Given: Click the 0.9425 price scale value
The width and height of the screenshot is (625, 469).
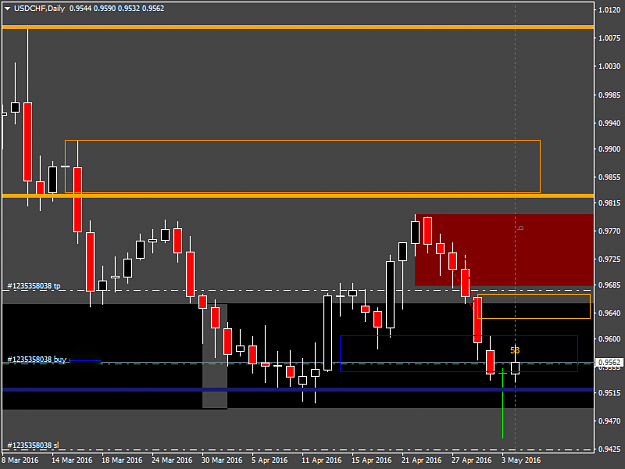Looking at the screenshot, I should [609, 449].
